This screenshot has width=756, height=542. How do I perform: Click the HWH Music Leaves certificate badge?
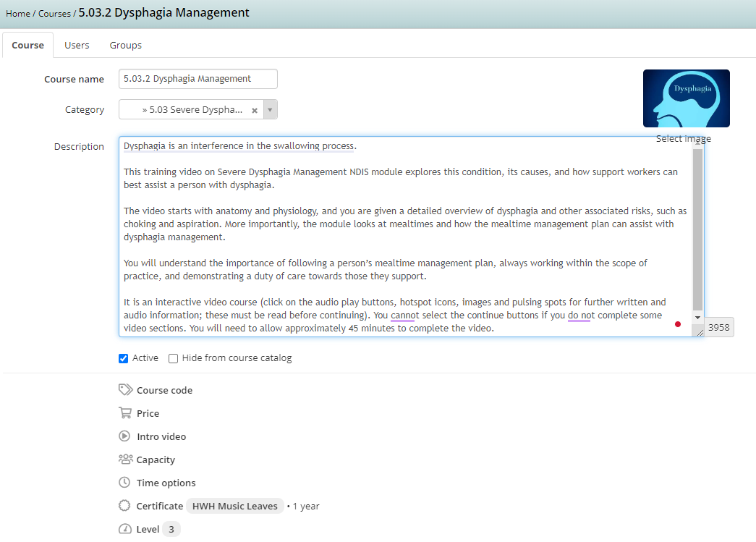pyautogui.click(x=235, y=506)
